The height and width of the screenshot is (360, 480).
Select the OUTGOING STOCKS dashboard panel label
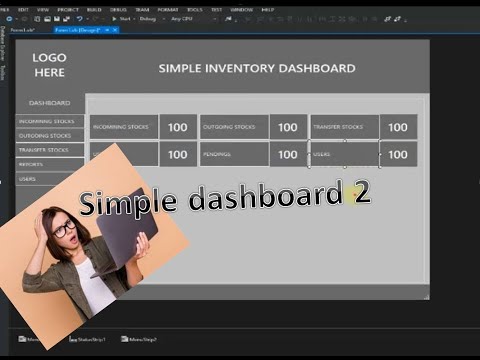tap(234, 127)
